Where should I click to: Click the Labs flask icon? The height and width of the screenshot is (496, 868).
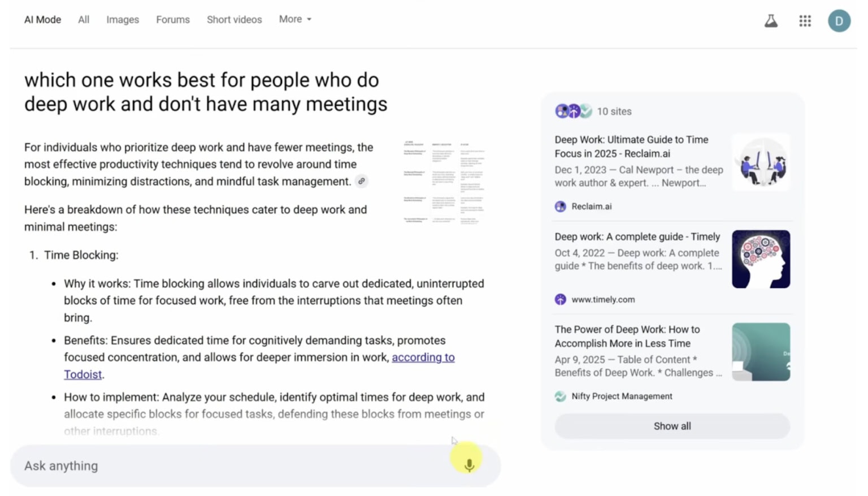(771, 21)
